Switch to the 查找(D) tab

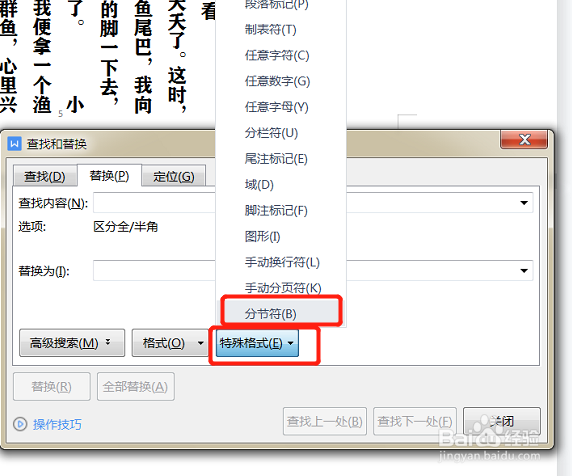coord(45,177)
